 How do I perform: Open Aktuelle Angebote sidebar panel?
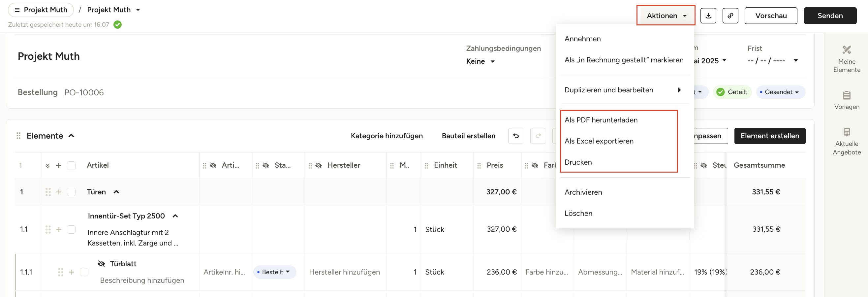click(x=846, y=141)
